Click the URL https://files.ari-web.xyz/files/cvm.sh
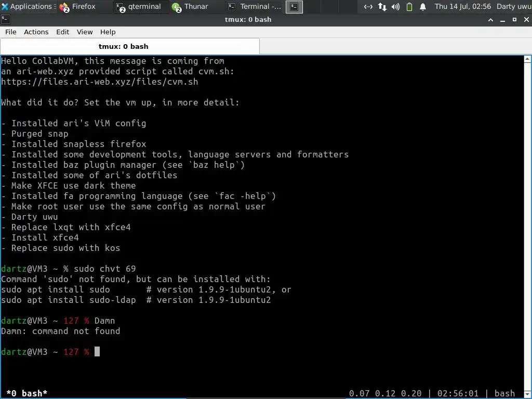 99,82
